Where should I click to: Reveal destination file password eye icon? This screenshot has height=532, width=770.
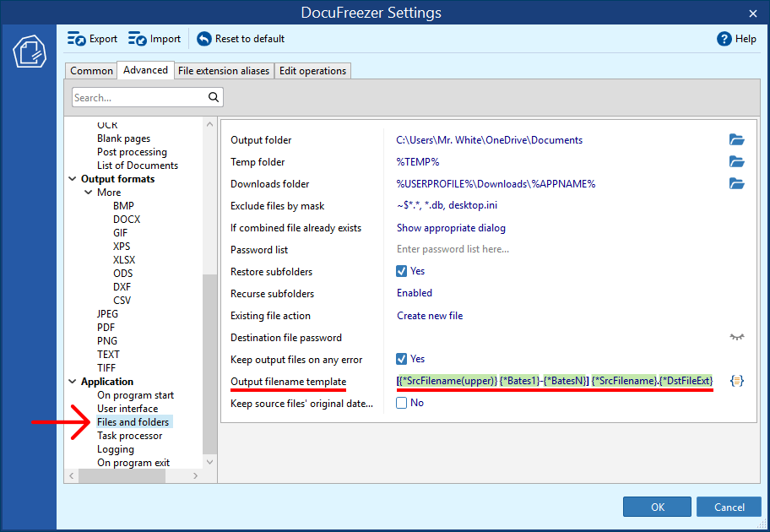pyautogui.click(x=737, y=337)
